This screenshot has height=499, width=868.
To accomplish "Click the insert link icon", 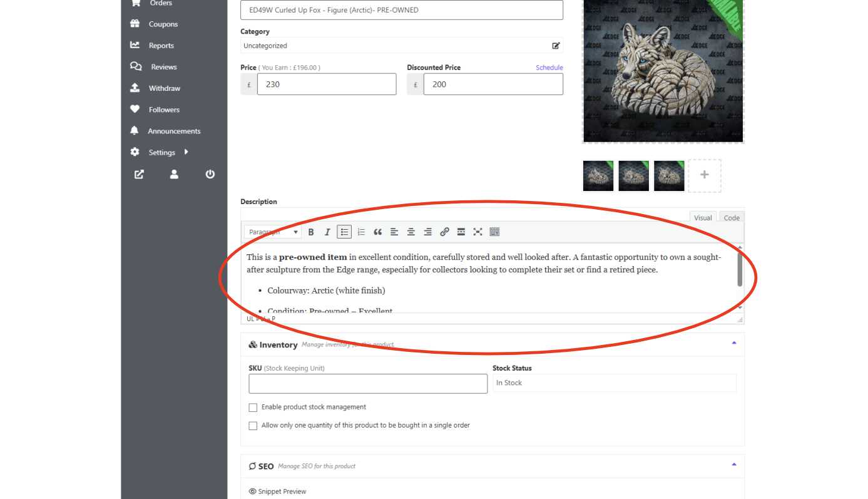I will (x=444, y=232).
